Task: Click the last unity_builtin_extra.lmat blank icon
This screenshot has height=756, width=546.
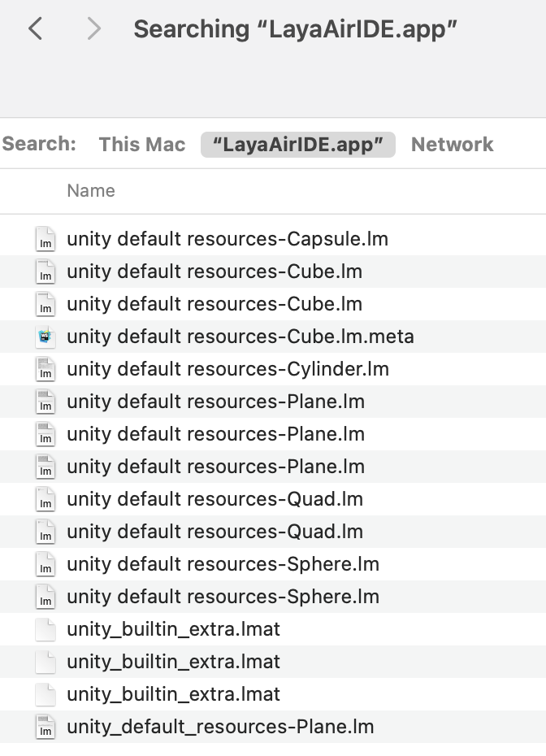Action: (45, 695)
